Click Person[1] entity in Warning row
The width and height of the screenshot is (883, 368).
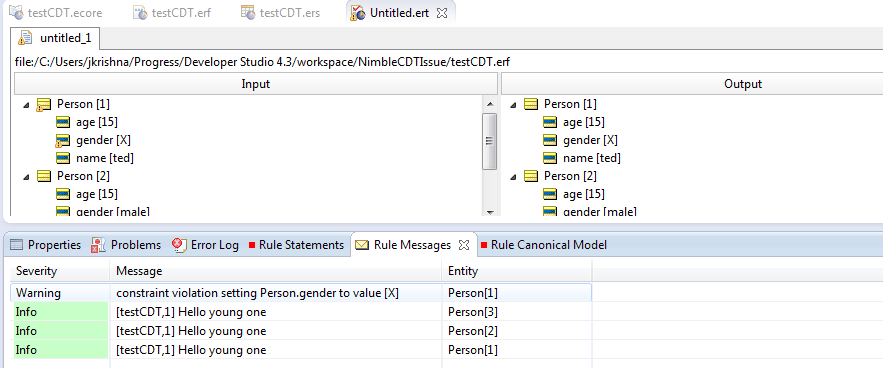click(x=472, y=293)
